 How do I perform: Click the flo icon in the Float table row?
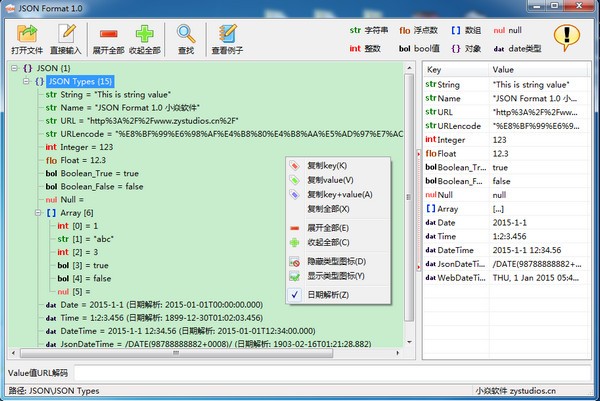point(431,153)
